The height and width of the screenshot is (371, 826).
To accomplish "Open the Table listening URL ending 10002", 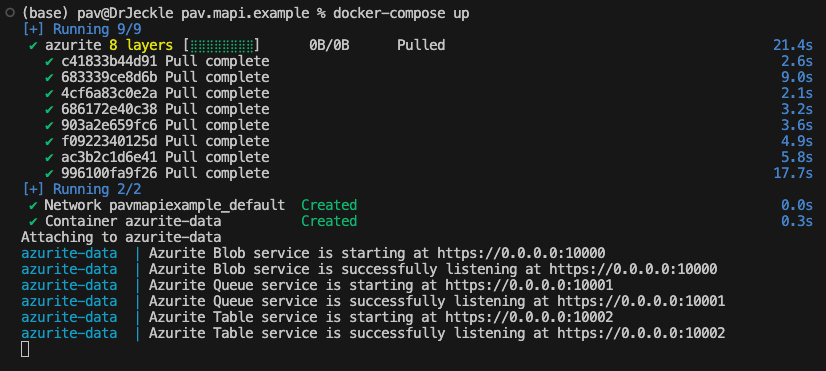I will coord(641,333).
